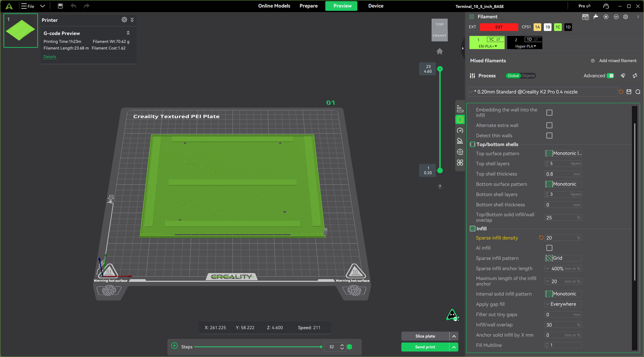
Task: Expand Send print options arrow
Action: click(x=454, y=347)
